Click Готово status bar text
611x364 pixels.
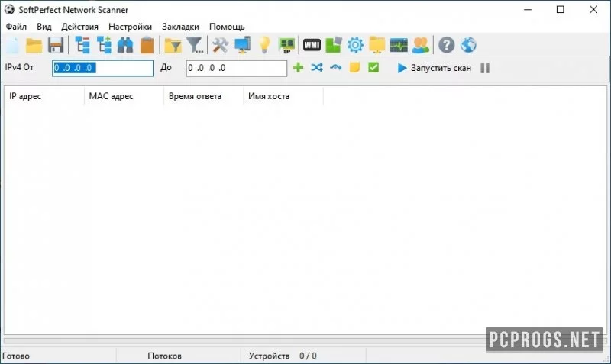click(x=16, y=356)
